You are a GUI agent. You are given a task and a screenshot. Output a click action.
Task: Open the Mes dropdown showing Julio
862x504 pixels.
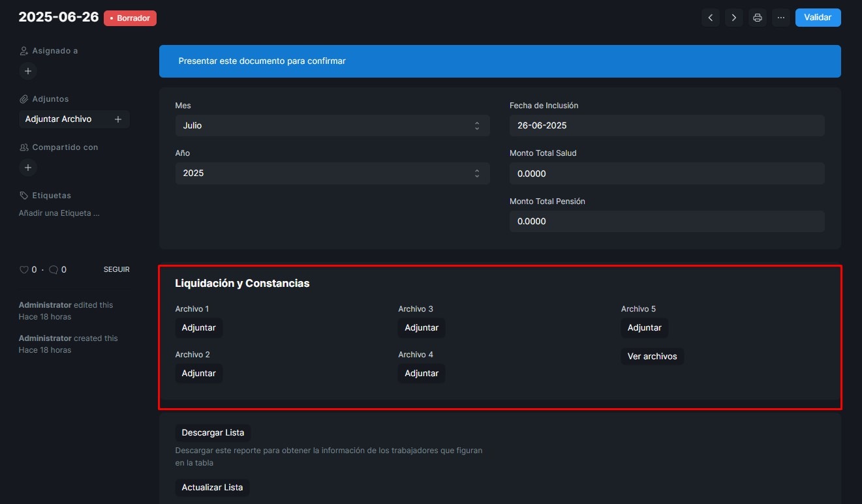pyautogui.click(x=332, y=125)
